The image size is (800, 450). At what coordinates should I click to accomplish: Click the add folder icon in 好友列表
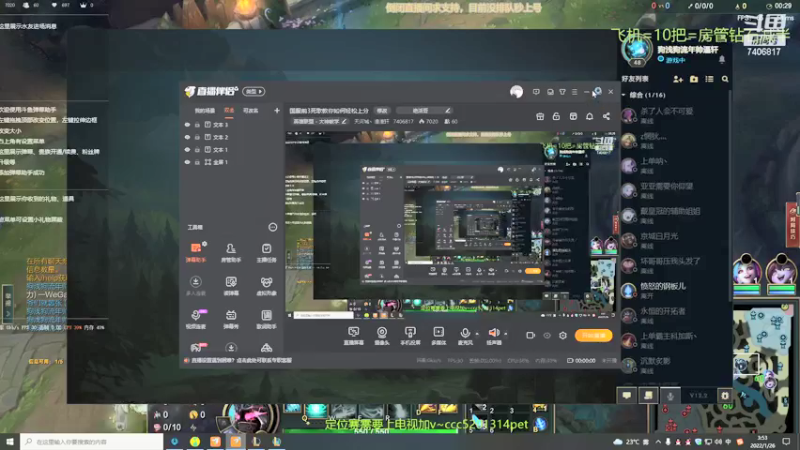[694, 79]
